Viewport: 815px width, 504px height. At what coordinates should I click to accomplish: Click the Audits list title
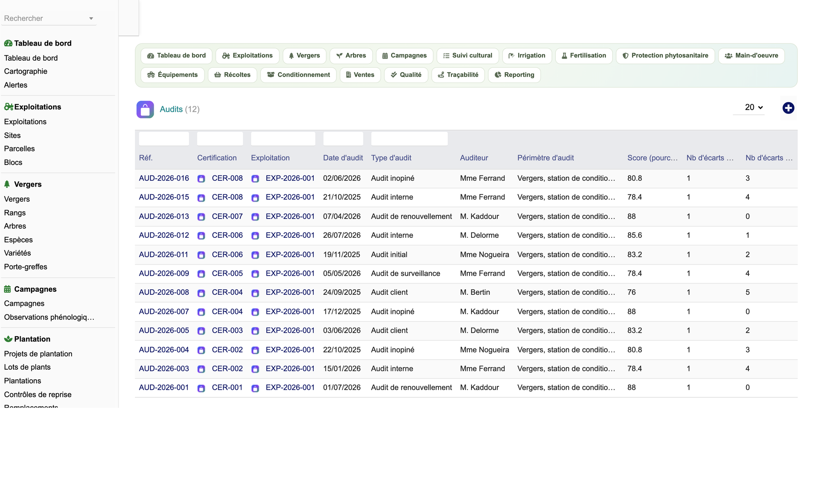click(x=171, y=109)
